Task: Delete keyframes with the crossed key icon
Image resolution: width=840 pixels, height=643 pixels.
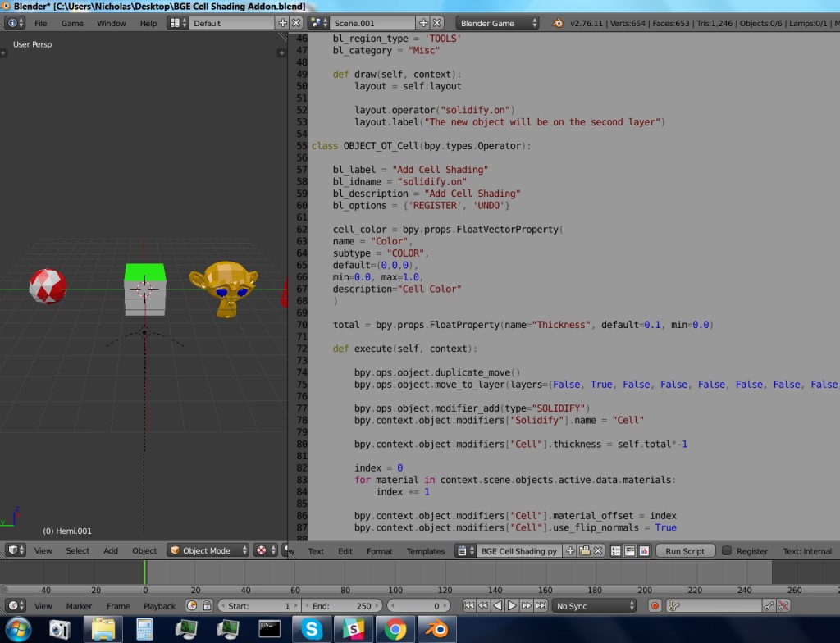Action: (x=783, y=606)
